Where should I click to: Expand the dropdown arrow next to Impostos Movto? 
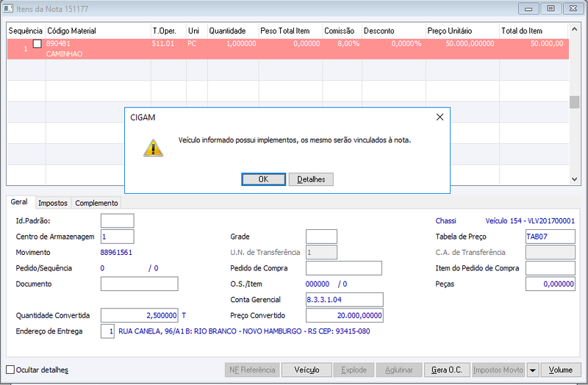pos(532,370)
